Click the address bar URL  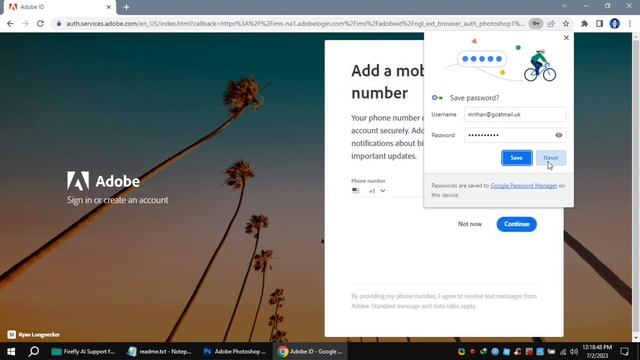click(x=295, y=24)
